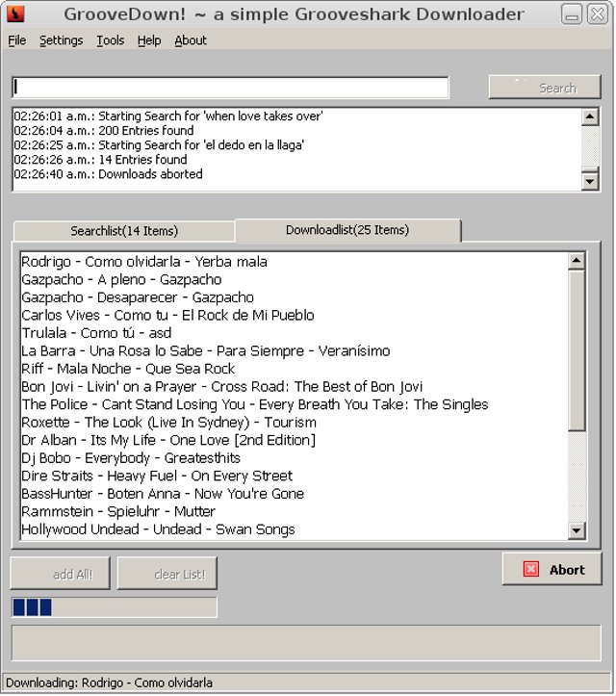The image size is (616, 696).
Task: Click log line 'Downloads aborted'
Action: [108, 174]
